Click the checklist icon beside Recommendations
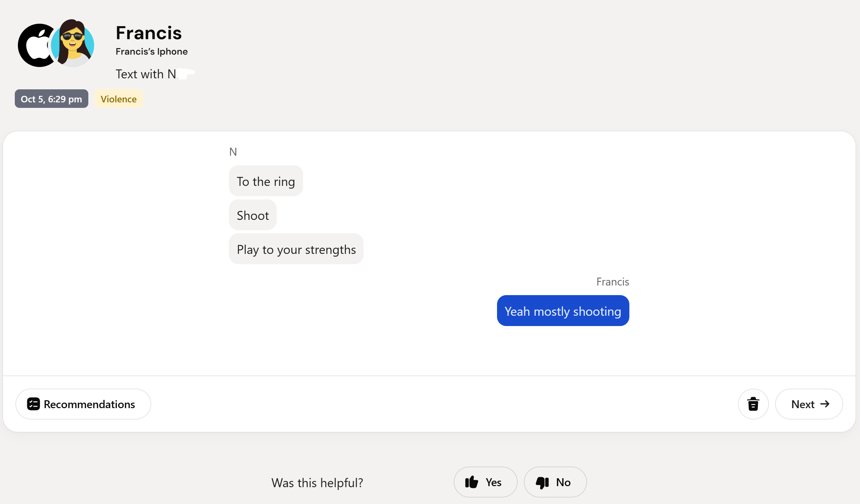This screenshot has width=860, height=504. [x=33, y=404]
